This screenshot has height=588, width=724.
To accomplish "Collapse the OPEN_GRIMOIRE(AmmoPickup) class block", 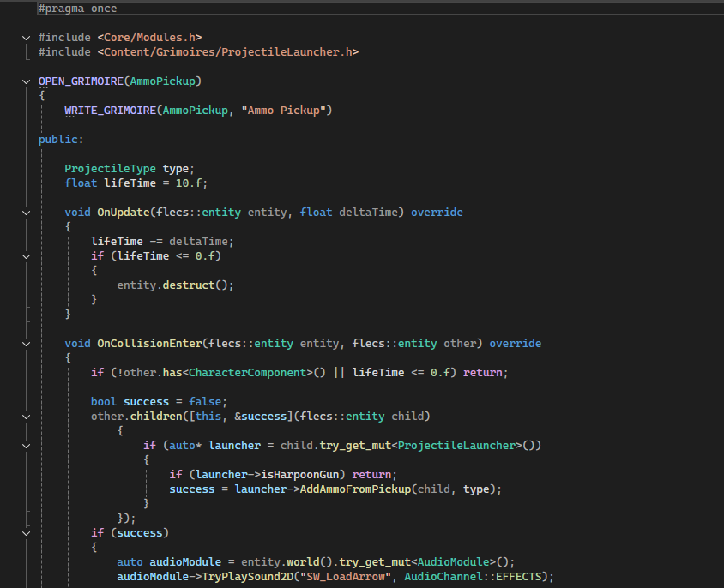I will [27, 81].
